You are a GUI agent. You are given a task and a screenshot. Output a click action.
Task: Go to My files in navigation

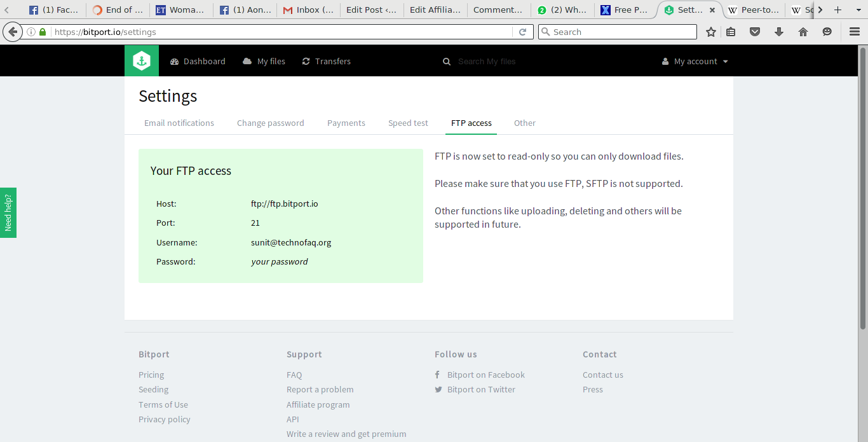coord(264,62)
